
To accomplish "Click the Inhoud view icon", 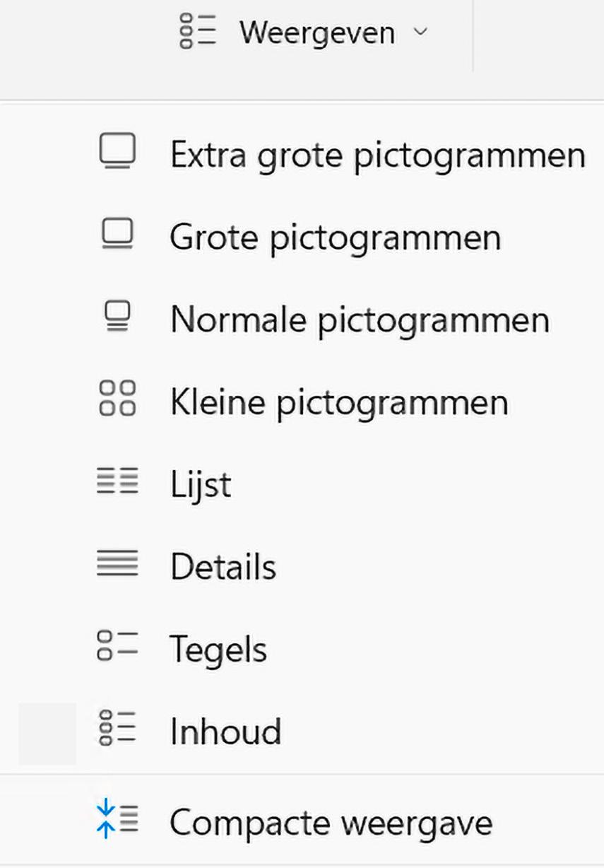I will pos(117,729).
